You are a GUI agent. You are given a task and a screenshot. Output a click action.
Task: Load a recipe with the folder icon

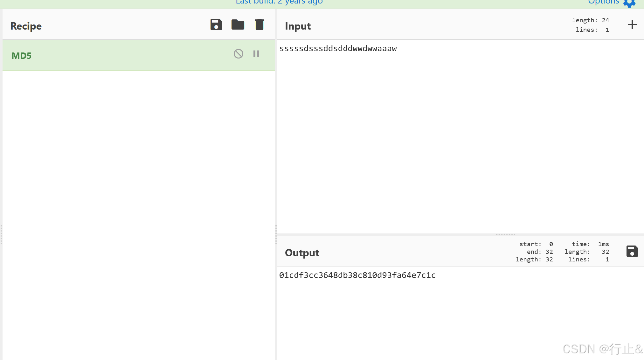[238, 24]
